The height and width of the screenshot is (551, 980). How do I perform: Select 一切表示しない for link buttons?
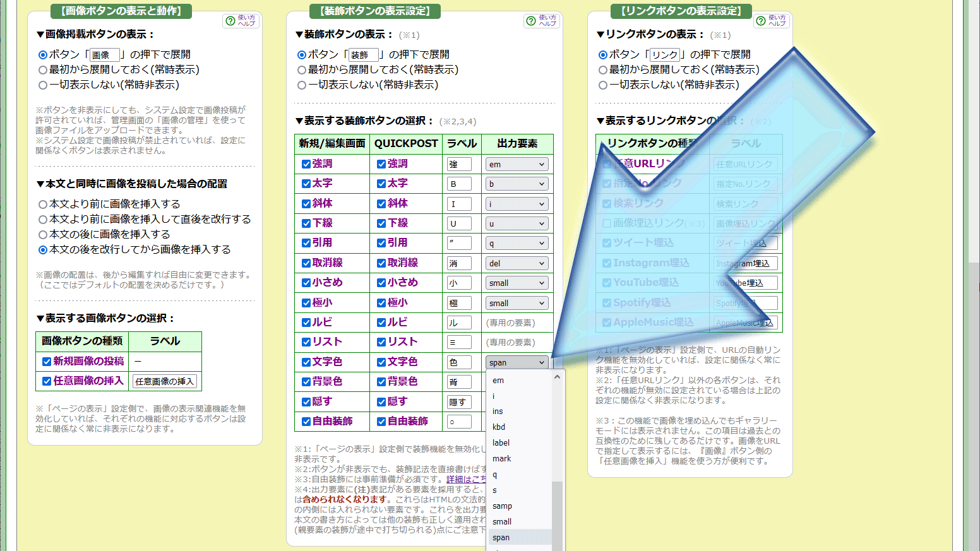(x=603, y=85)
